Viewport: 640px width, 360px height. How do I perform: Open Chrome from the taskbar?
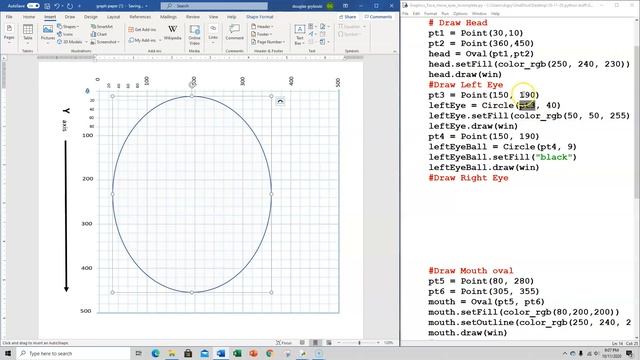click(x=270, y=353)
